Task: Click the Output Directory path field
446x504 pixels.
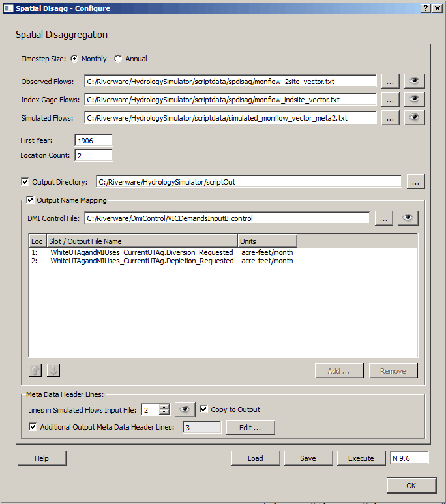Action: pos(249,182)
